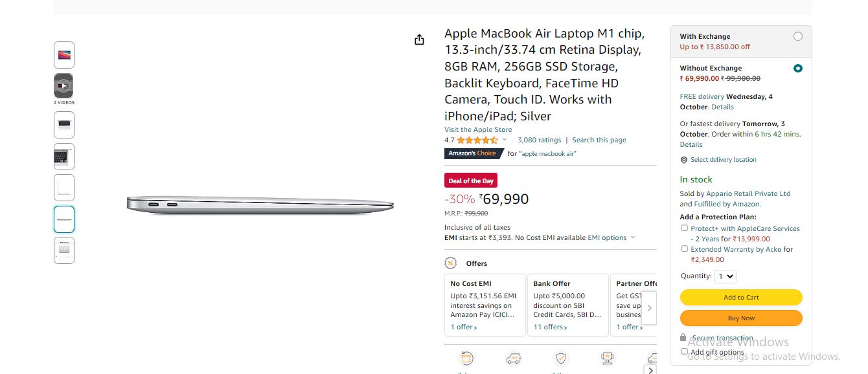Click the offers percent badge icon
868x374 pixels.
[x=450, y=263]
